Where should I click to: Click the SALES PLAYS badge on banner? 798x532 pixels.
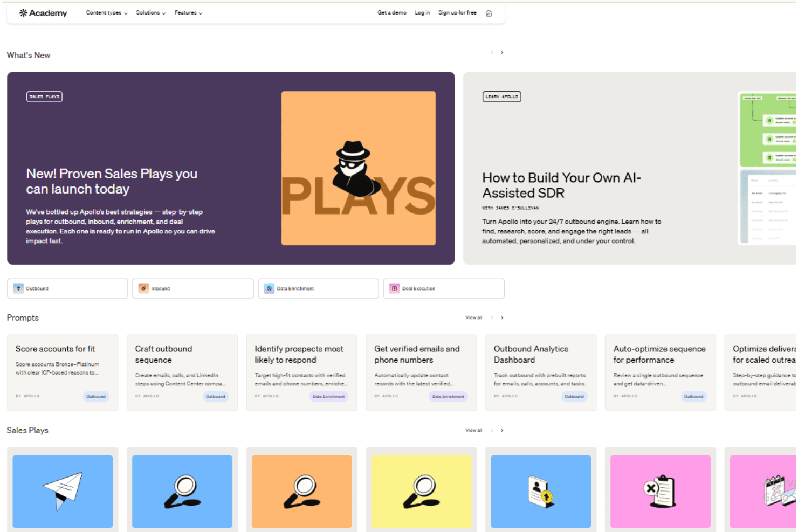click(44, 96)
